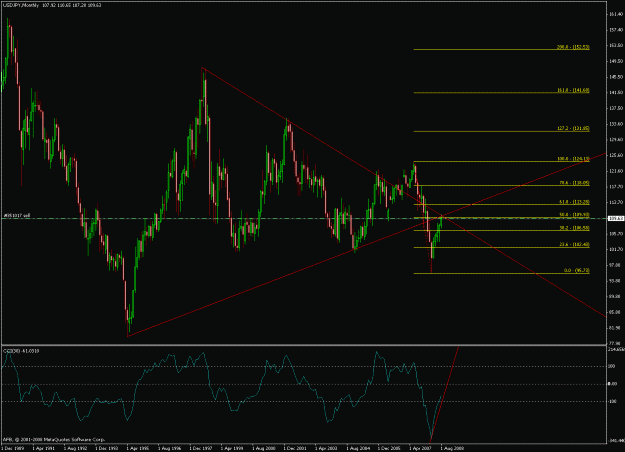
Task: Click the 121.60 price axis value
Action: (x=616, y=171)
